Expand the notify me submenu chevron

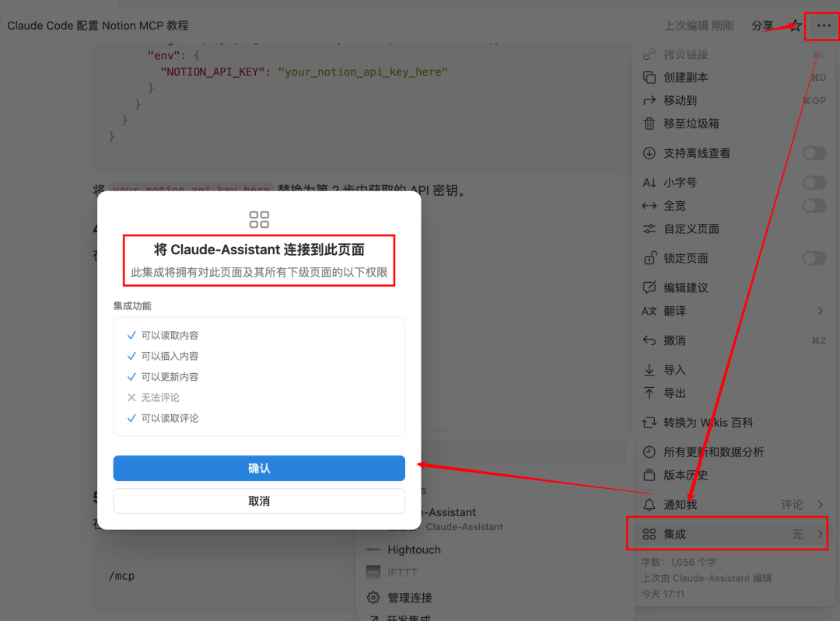point(821,504)
